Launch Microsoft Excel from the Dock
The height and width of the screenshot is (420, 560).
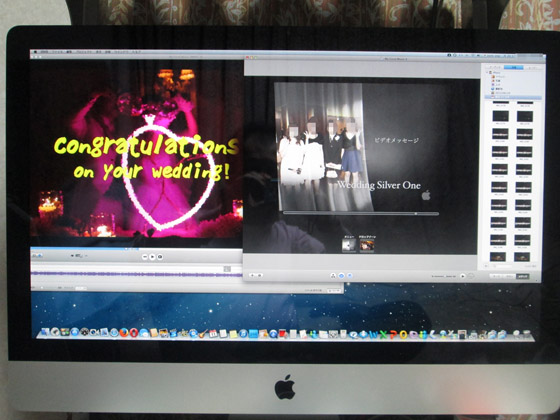click(383, 335)
